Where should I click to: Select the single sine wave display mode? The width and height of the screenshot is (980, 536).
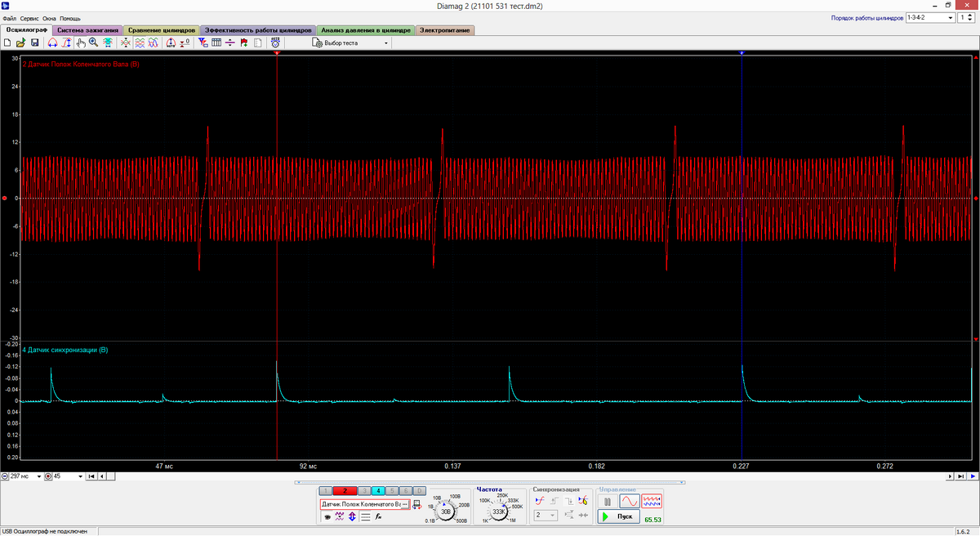[629, 501]
